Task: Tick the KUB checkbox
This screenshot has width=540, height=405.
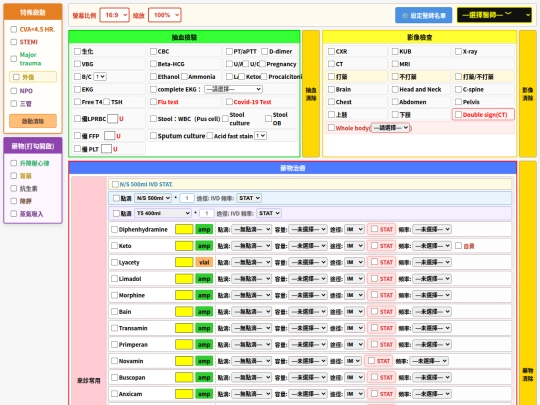Action: point(395,51)
